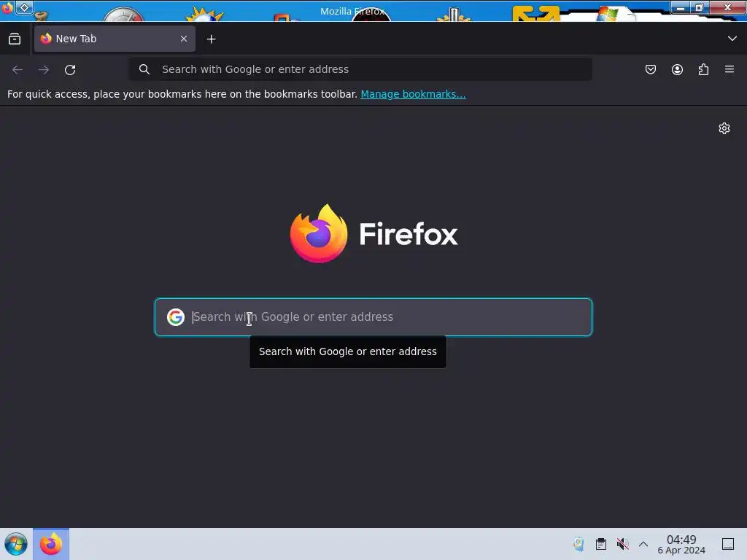Screen dimensions: 747x560
Task: Open the Firefox window menu icon in titlebar
Action: point(7,7)
